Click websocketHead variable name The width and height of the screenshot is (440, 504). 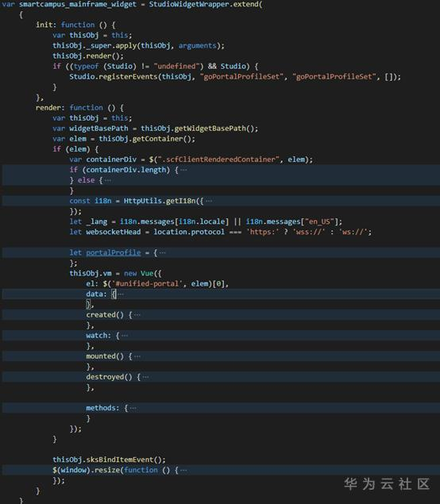114,232
